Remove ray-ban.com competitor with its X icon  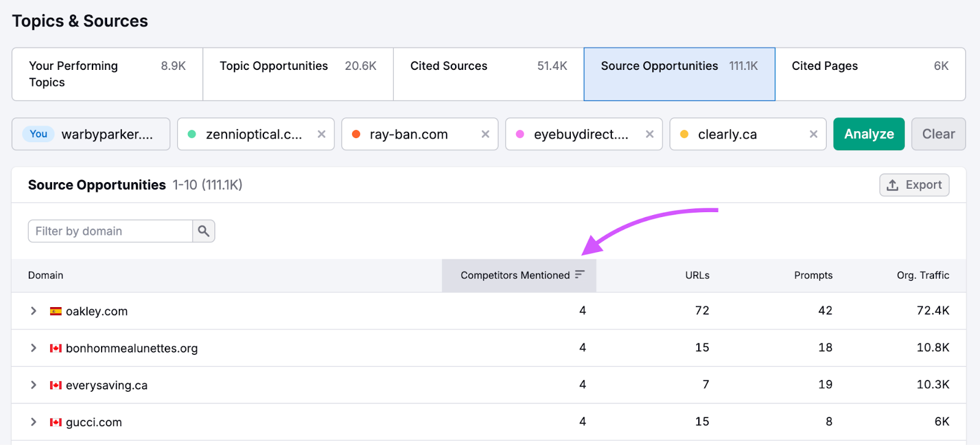pos(485,134)
